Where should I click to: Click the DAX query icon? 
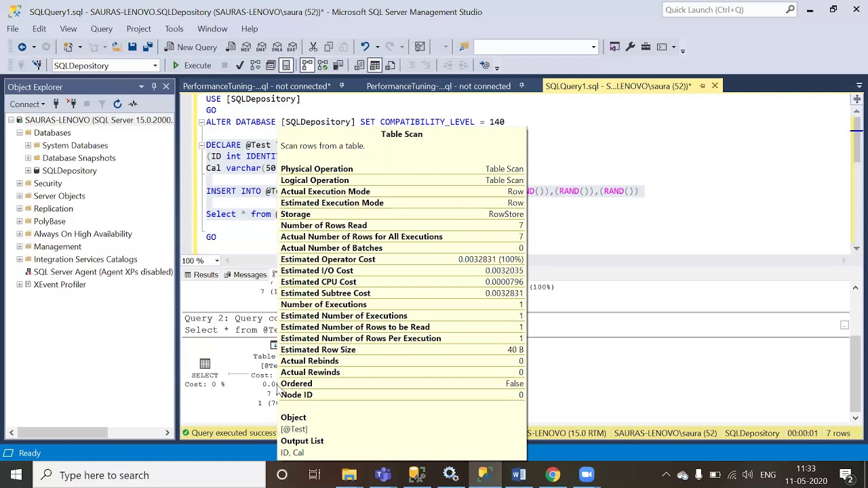click(292, 47)
